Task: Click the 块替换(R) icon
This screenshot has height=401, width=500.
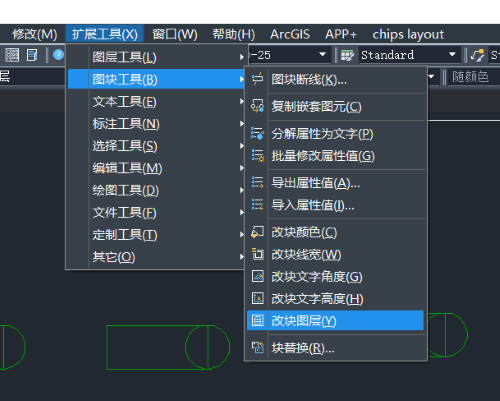Action: click(x=257, y=348)
